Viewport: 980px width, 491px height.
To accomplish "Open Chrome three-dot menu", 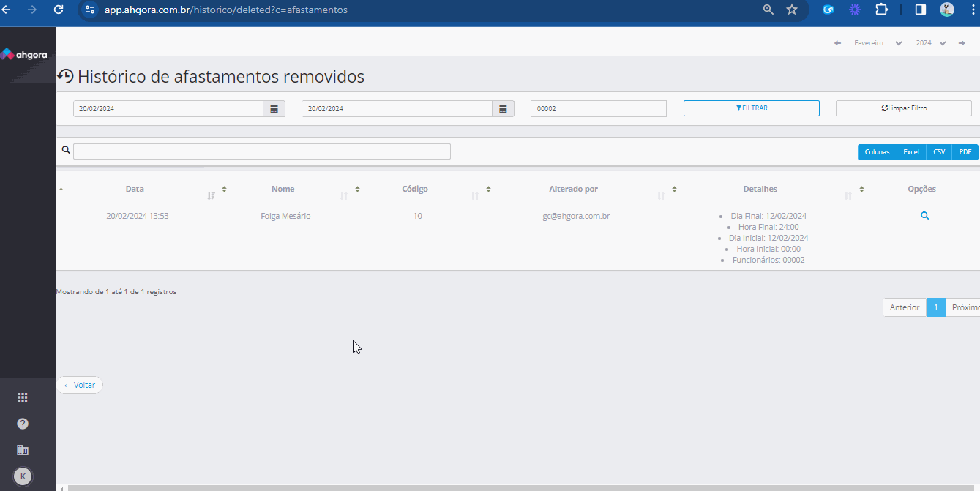I will [x=973, y=10].
